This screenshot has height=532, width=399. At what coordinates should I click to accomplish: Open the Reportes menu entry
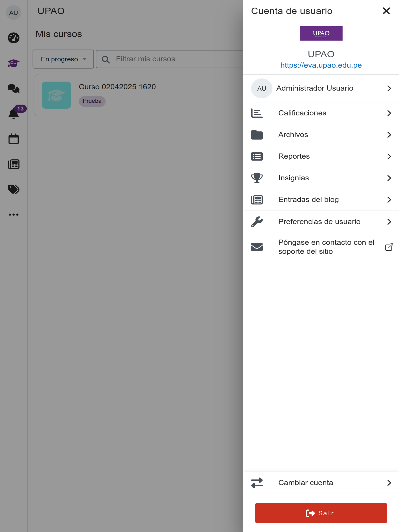click(x=321, y=156)
